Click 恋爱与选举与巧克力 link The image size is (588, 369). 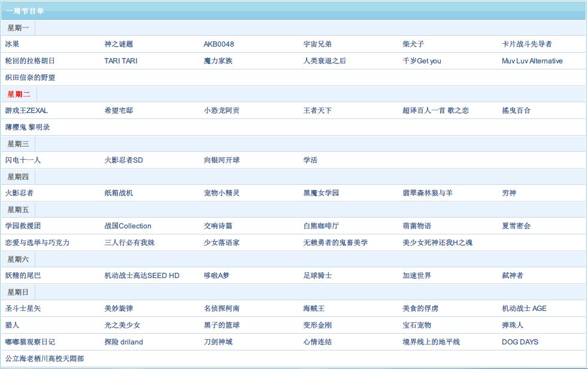click(37, 242)
